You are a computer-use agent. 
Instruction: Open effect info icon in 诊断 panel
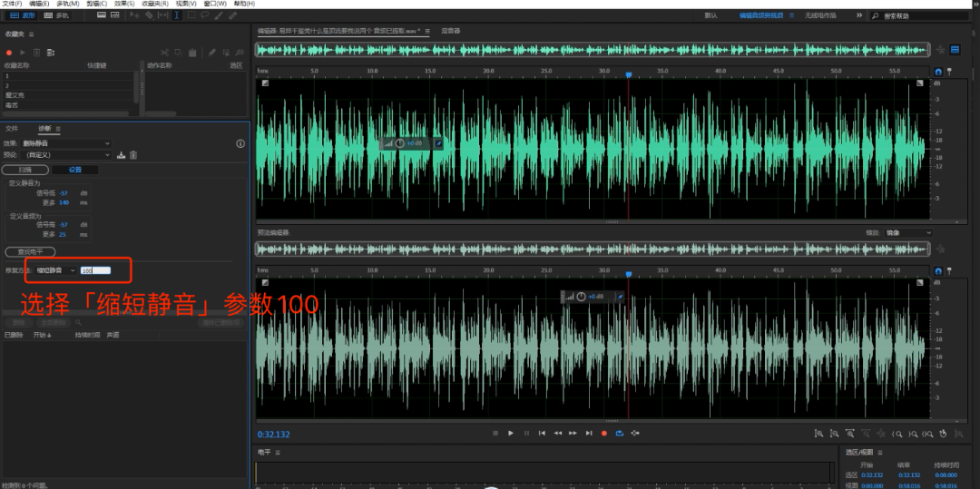click(240, 143)
